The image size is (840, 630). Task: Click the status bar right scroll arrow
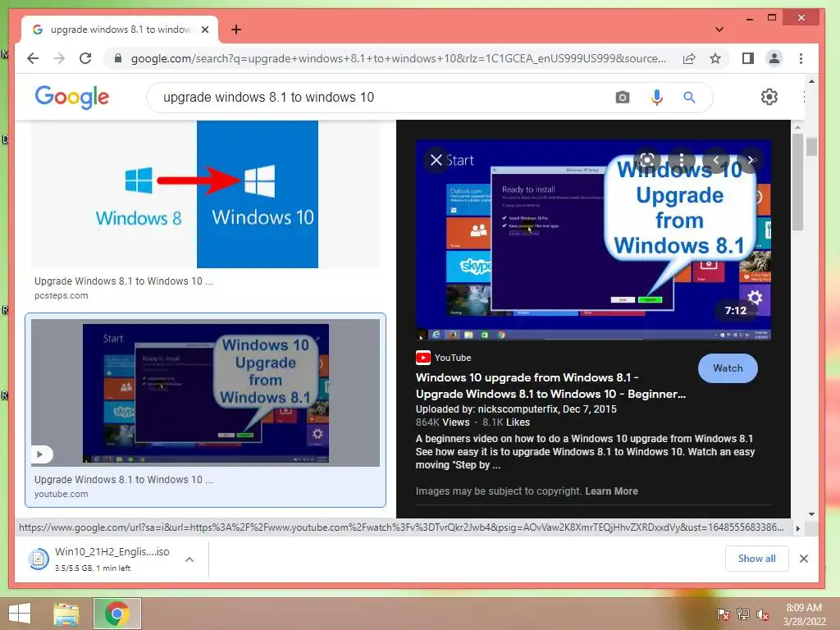coord(797,528)
